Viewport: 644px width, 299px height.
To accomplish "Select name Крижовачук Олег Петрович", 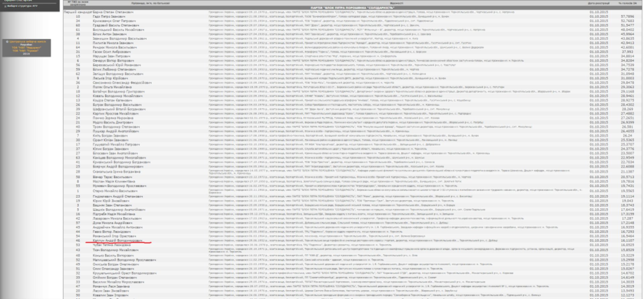I will point(114,21).
